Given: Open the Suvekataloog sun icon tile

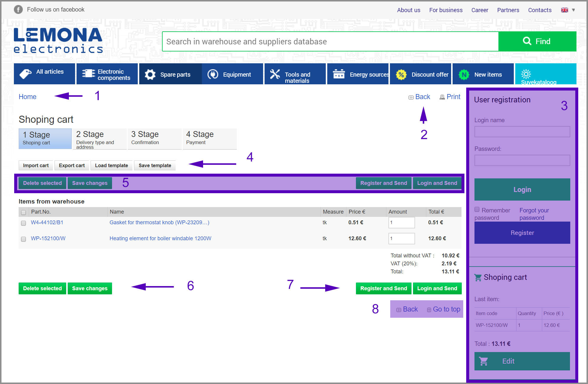Looking at the screenshot, I should click(546, 74).
